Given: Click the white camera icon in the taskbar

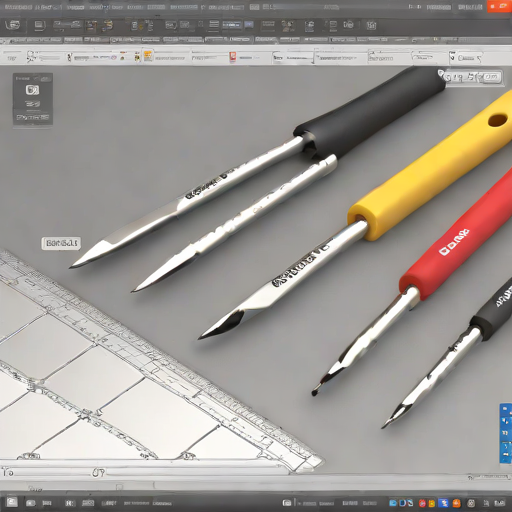Looking at the screenshot, I should (x=287, y=502).
